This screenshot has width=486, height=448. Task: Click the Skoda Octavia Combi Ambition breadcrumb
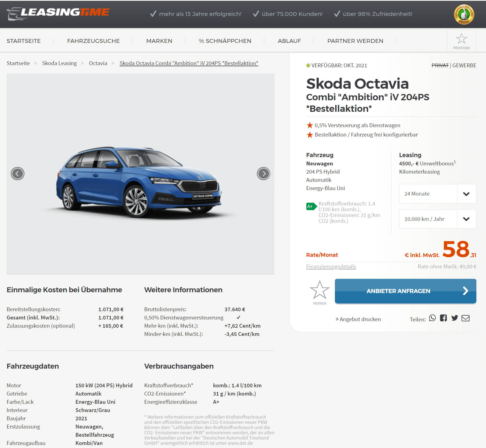tap(189, 63)
